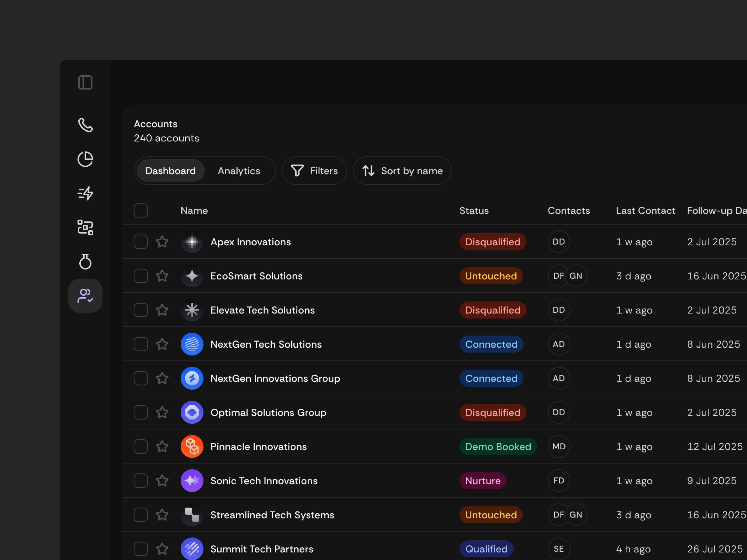Open Sonic Tech Innovations Nurture status badge
The width and height of the screenshot is (747, 560).
point(483,480)
